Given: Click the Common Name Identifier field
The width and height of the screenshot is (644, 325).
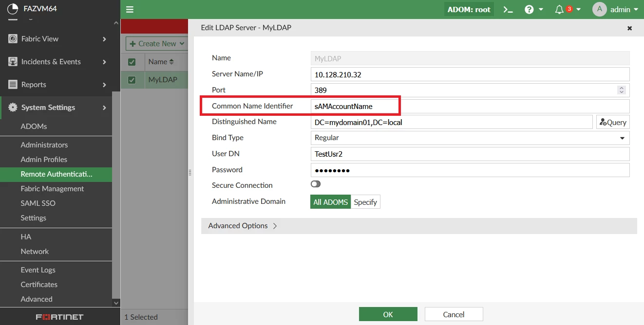Looking at the screenshot, I should pyautogui.click(x=470, y=106).
